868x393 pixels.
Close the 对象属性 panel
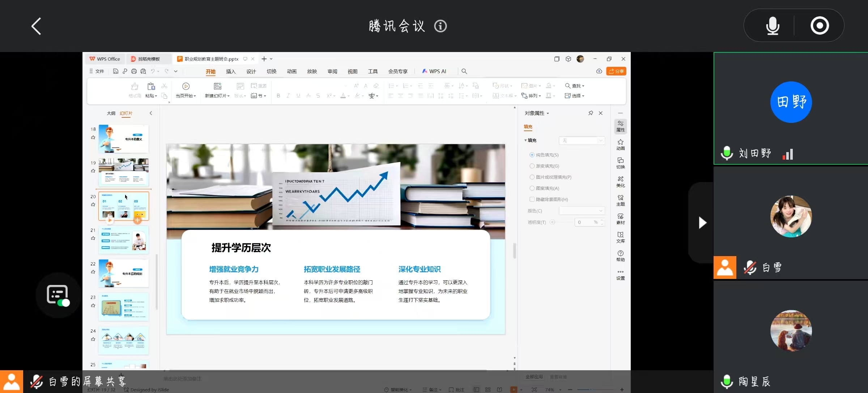pyautogui.click(x=601, y=113)
